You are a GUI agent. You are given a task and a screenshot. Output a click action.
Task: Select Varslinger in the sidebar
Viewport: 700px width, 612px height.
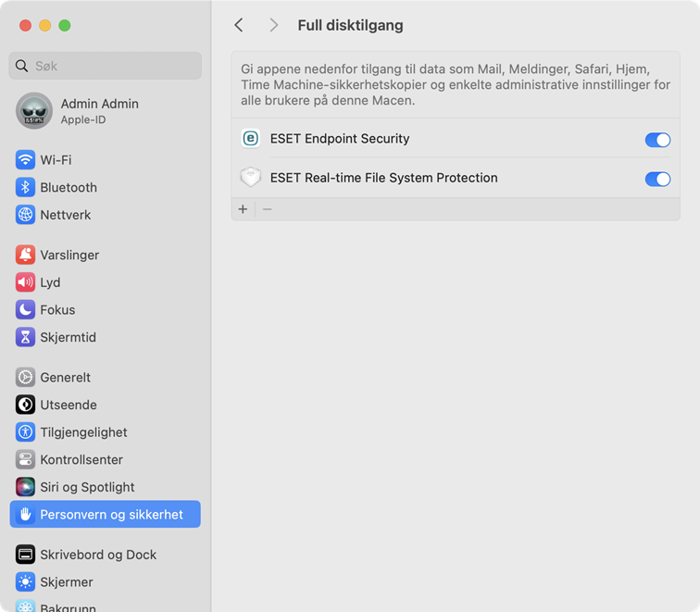click(x=69, y=255)
